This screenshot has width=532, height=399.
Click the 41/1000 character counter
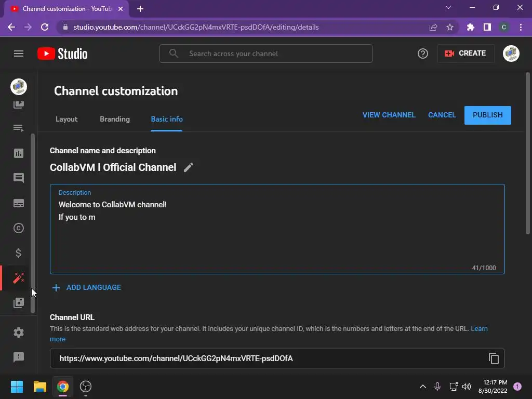[484, 268]
